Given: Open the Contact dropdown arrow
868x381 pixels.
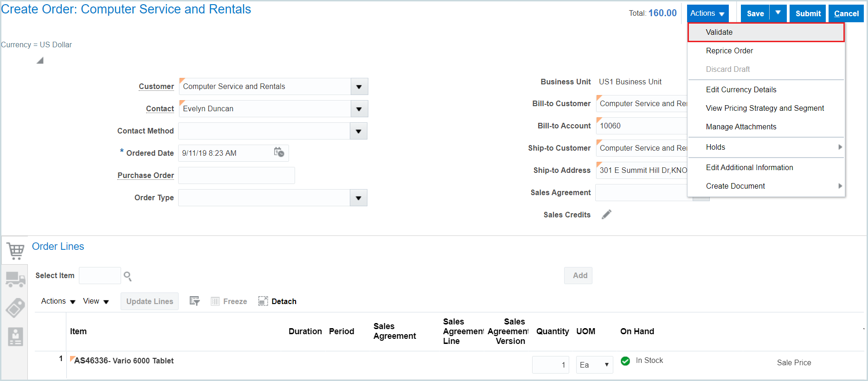Looking at the screenshot, I should pyautogui.click(x=359, y=109).
